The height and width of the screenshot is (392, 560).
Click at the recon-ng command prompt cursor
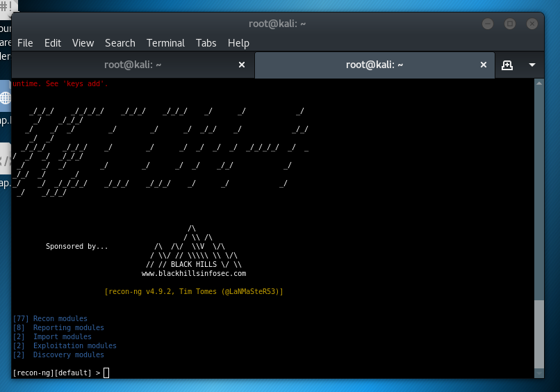coord(106,373)
